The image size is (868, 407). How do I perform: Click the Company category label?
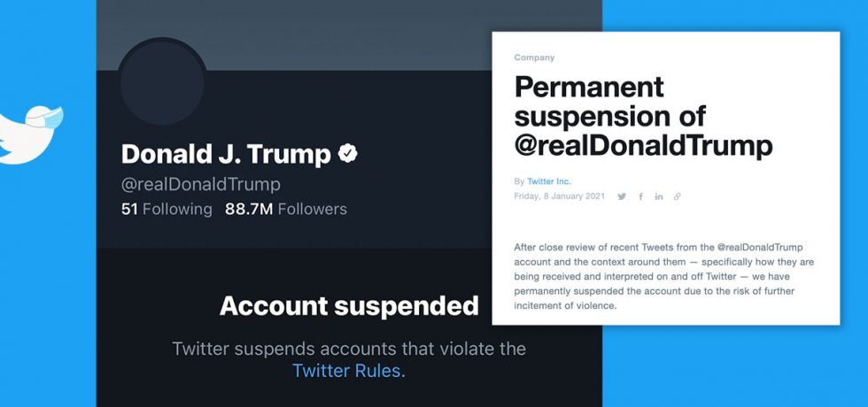tap(534, 58)
